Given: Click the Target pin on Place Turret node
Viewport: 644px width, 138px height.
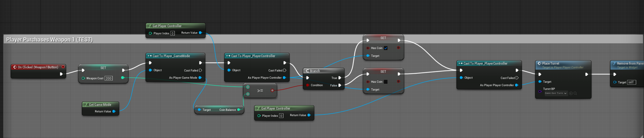Looking at the screenshot, I should (x=540, y=81).
